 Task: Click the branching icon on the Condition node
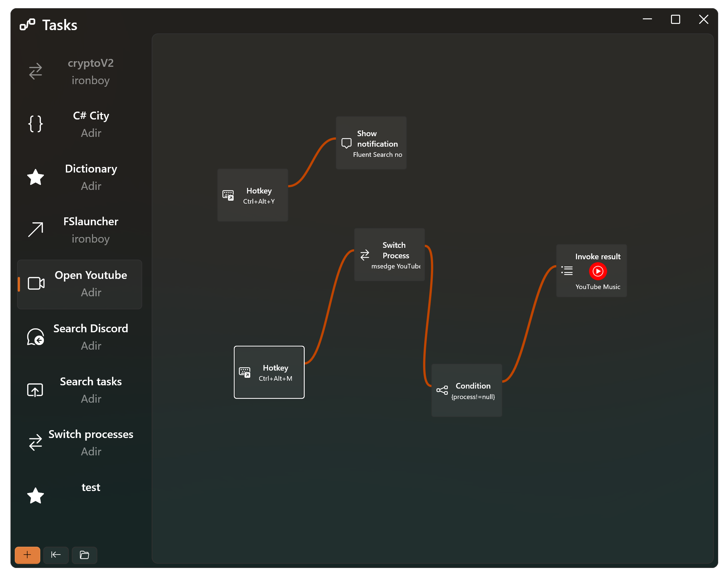tap(443, 390)
